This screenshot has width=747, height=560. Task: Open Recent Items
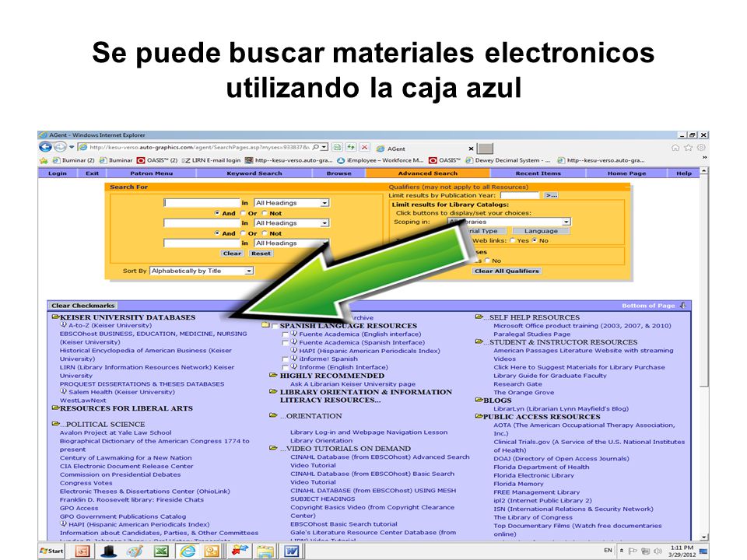point(538,173)
